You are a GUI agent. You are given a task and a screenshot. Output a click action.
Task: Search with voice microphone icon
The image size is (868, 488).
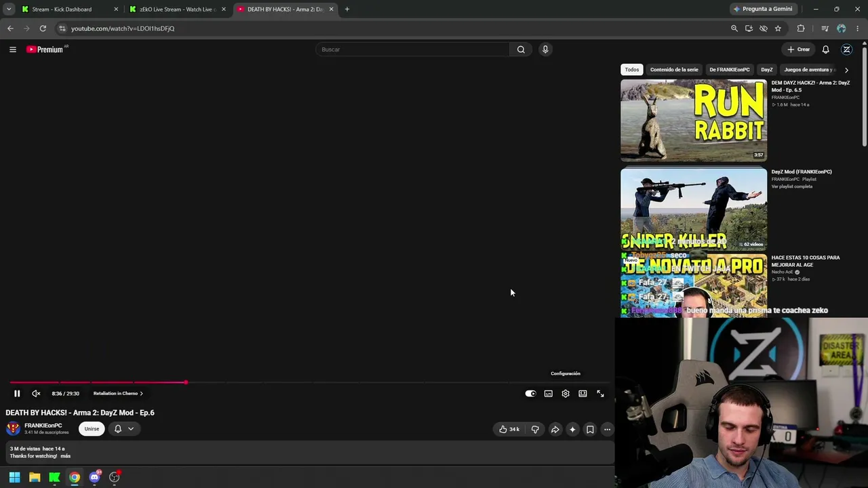pos(545,49)
